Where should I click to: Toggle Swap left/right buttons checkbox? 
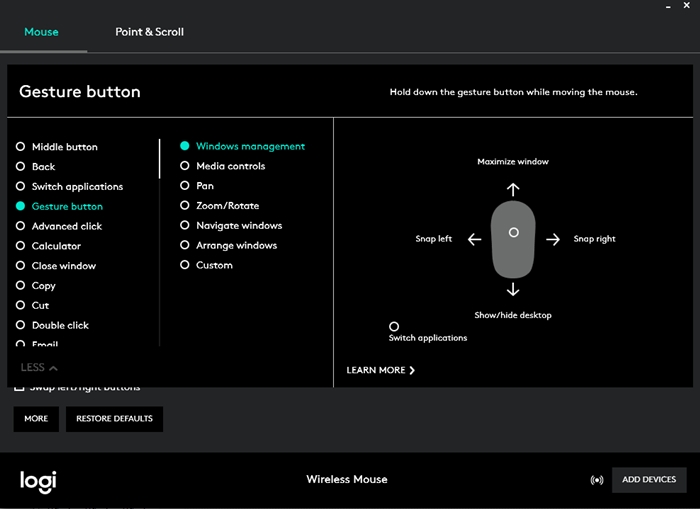point(20,388)
